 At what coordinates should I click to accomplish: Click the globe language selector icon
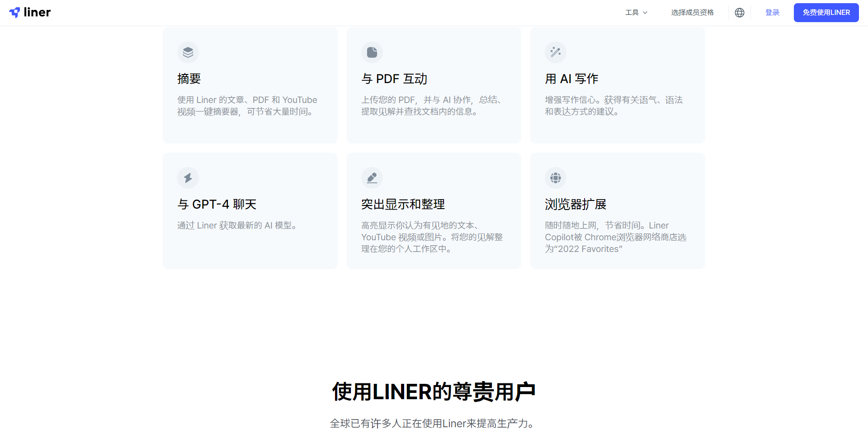tap(740, 13)
